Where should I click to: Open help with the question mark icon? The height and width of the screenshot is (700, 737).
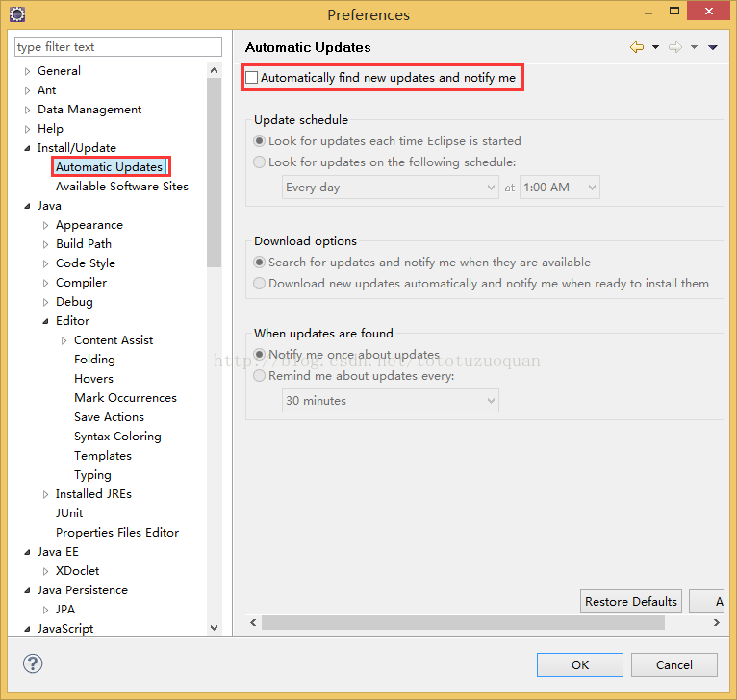click(x=33, y=663)
